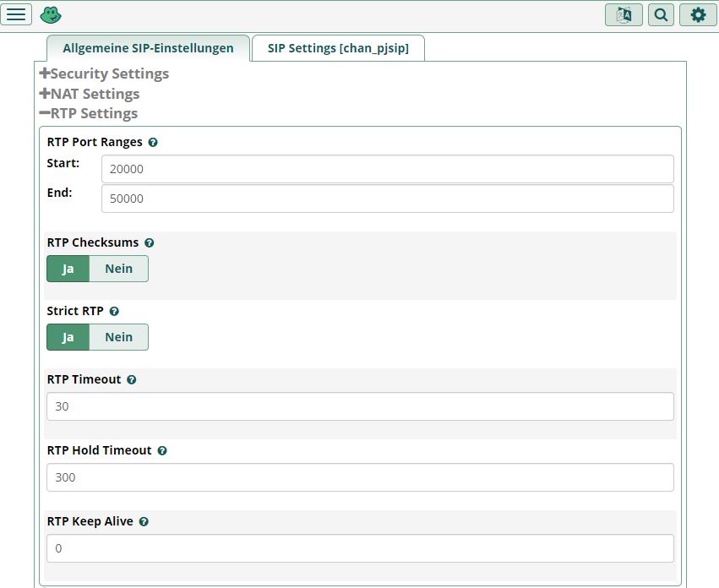
Task: Switch to SIP Settings [chan_pjsip] tab
Action: click(x=338, y=48)
